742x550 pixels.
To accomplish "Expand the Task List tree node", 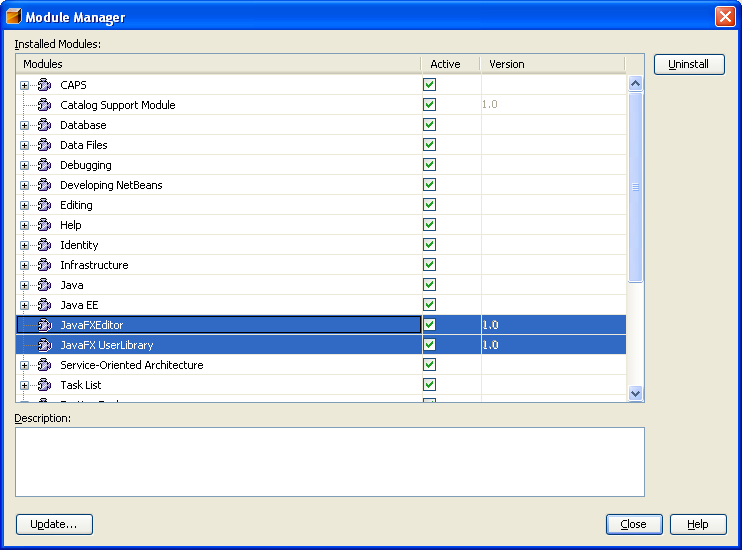I will tap(24, 385).
